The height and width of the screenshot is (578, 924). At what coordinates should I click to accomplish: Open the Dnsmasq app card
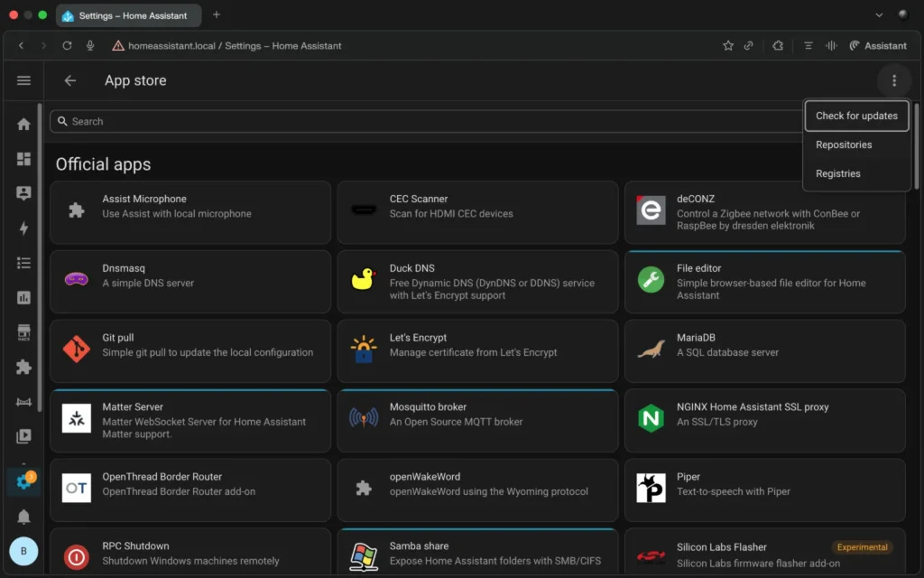click(190, 282)
